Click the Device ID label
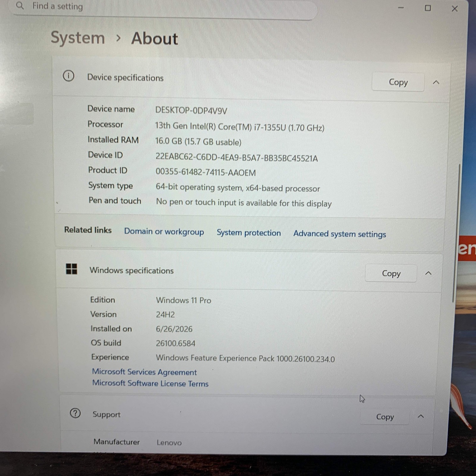476x476 pixels. [x=105, y=155]
